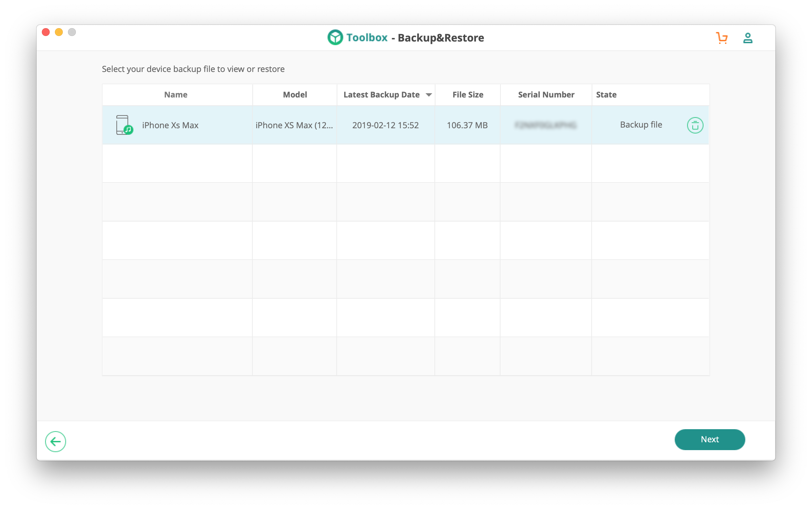Click the Toolbox logo icon

point(335,37)
